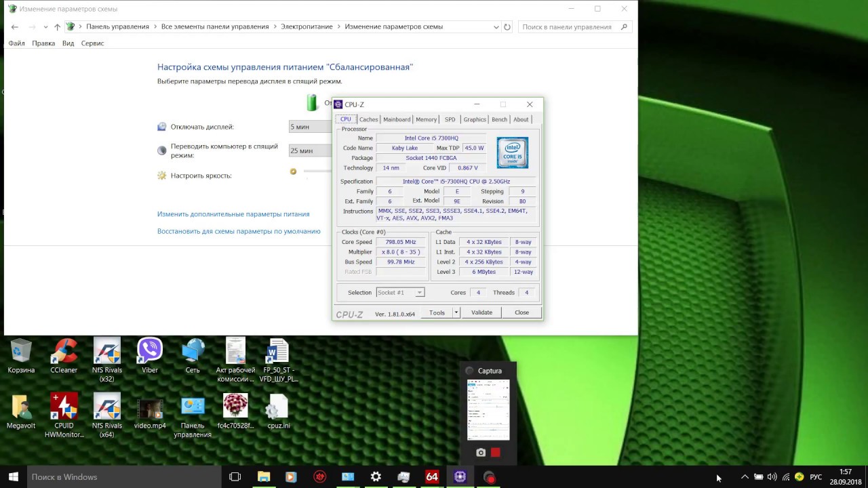The width and height of the screenshot is (868, 488).
Task: Select the video.mp4 file on desktop
Action: click(150, 411)
